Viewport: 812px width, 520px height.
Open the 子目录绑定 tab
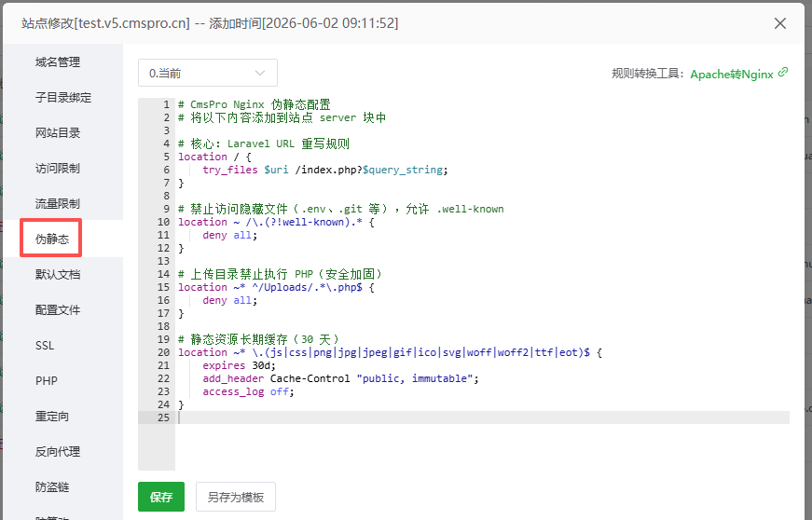pyautogui.click(x=63, y=97)
